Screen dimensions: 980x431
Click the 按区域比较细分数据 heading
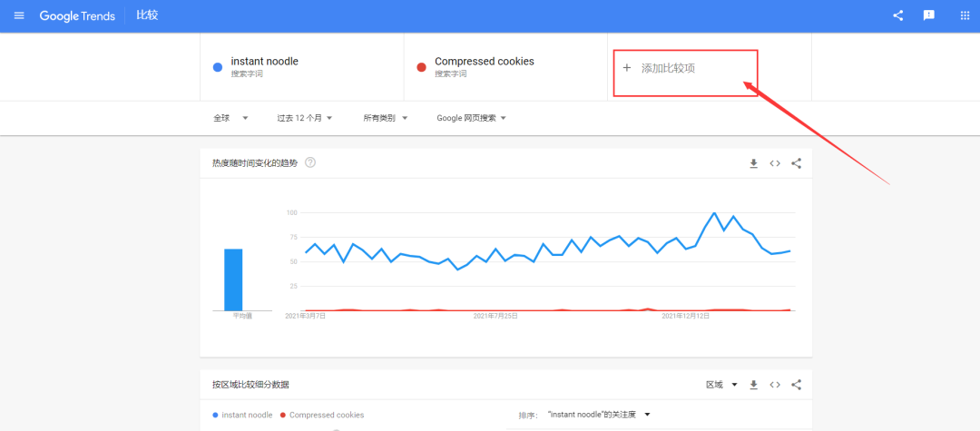tap(250, 385)
